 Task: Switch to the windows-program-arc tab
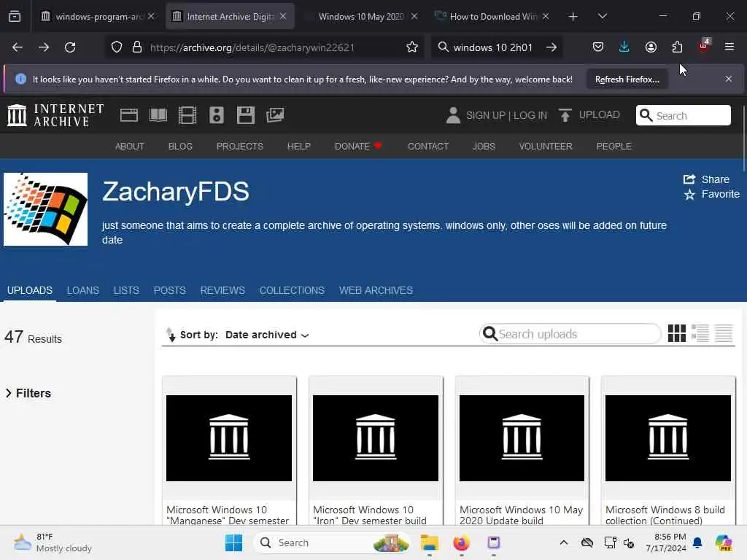[97, 17]
